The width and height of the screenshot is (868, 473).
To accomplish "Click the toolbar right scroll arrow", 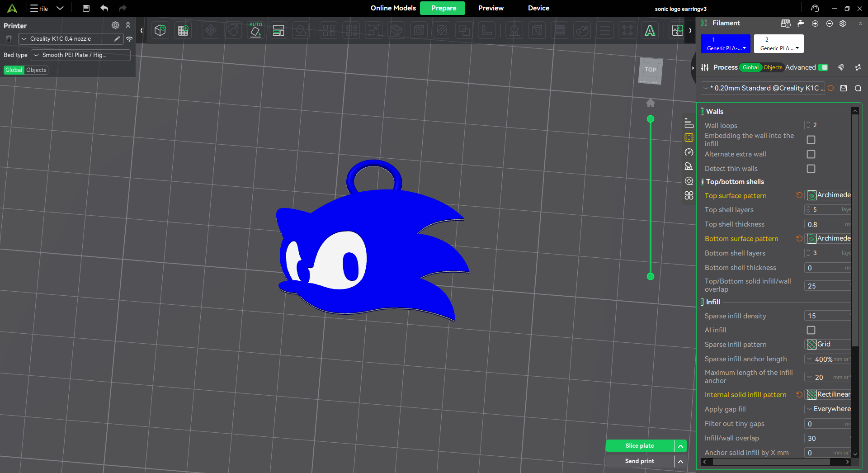I will click(x=690, y=31).
